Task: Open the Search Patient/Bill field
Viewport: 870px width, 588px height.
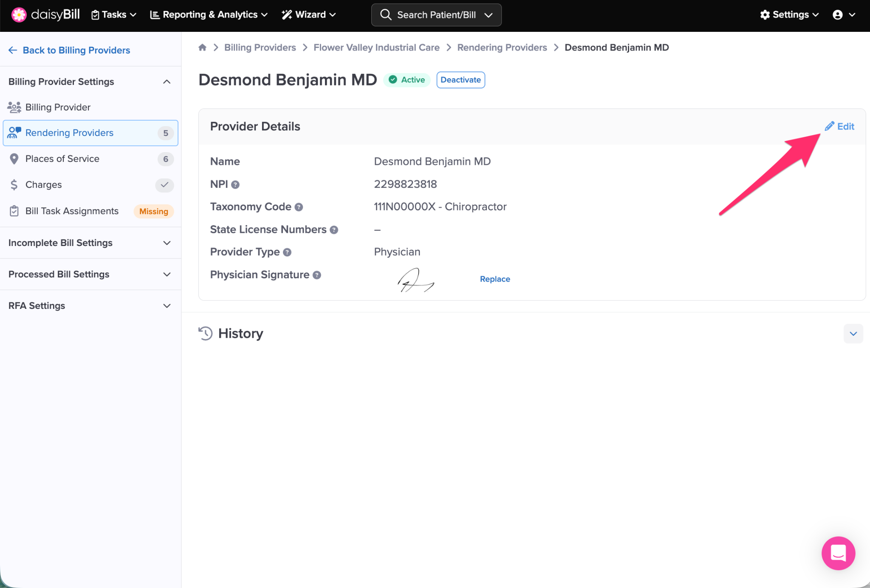Action: (436, 15)
